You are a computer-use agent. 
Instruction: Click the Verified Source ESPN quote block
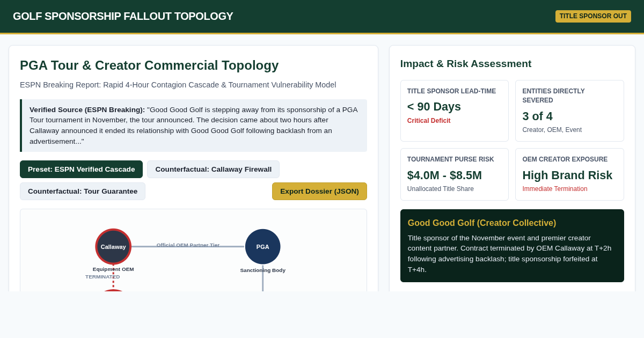[194, 126]
